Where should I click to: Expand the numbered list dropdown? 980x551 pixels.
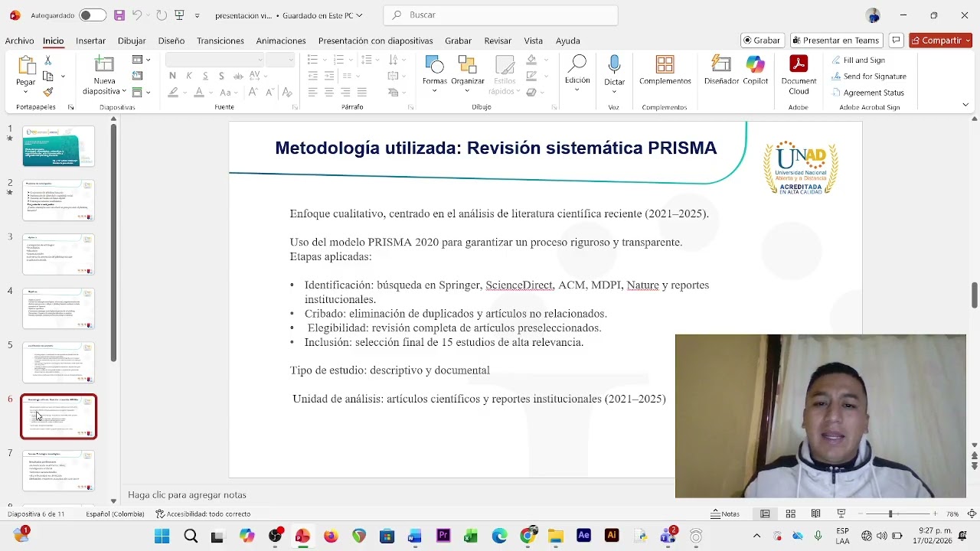[352, 60]
